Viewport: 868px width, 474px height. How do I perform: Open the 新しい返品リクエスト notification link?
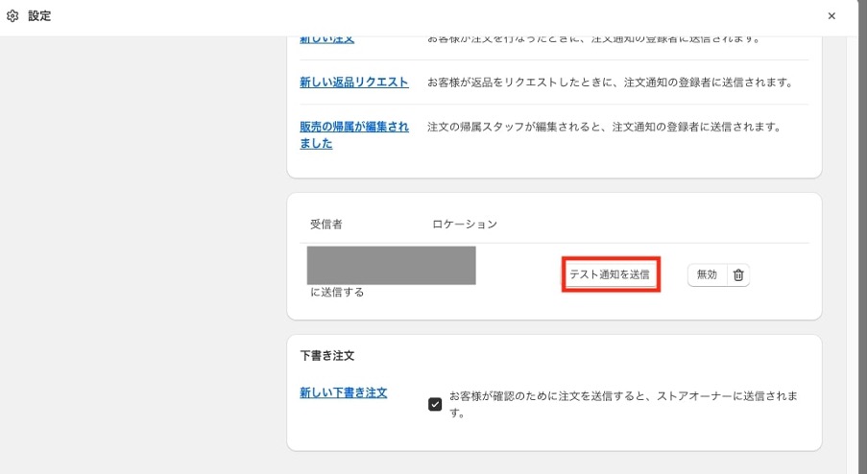354,82
